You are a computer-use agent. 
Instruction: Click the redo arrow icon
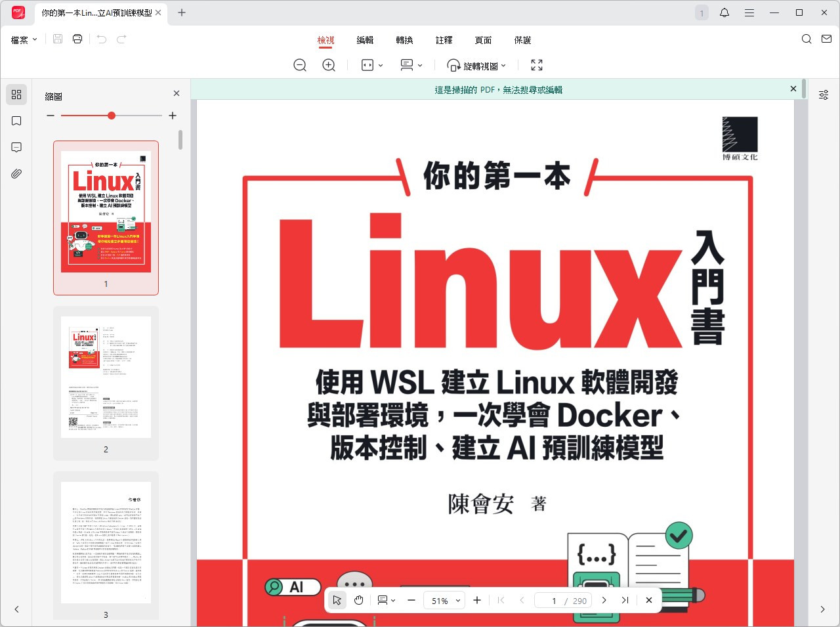pyautogui.click(x=121, y=39)
